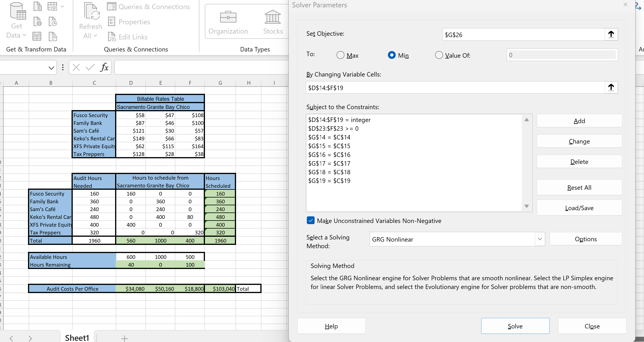The image size is (644, 342).
Task: Open the dropdown arrow beside the picture import icon
Action: click(62, 6)
